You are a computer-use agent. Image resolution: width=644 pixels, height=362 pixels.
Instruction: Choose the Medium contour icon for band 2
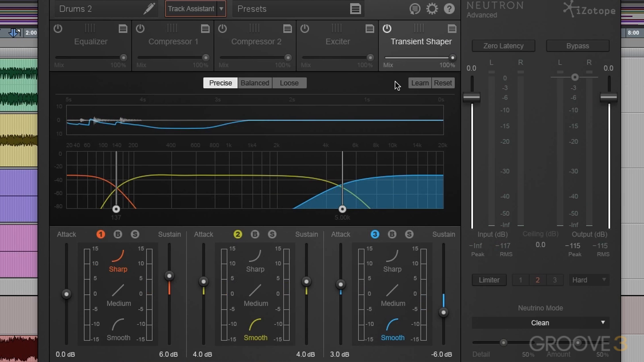point(255,290)
